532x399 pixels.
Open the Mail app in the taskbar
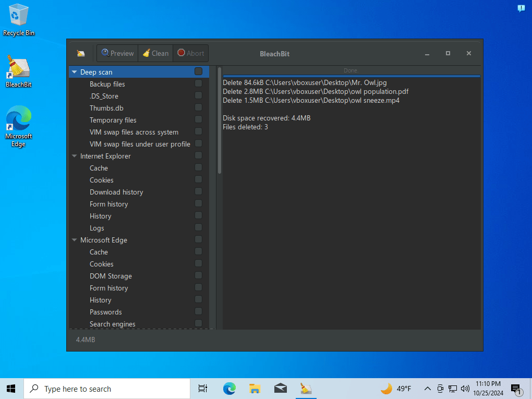click(281, 389)
